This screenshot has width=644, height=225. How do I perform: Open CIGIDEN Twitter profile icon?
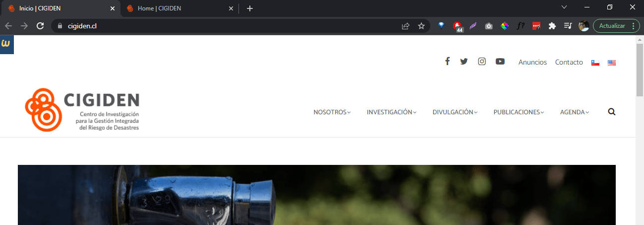[x=464, y=62]
